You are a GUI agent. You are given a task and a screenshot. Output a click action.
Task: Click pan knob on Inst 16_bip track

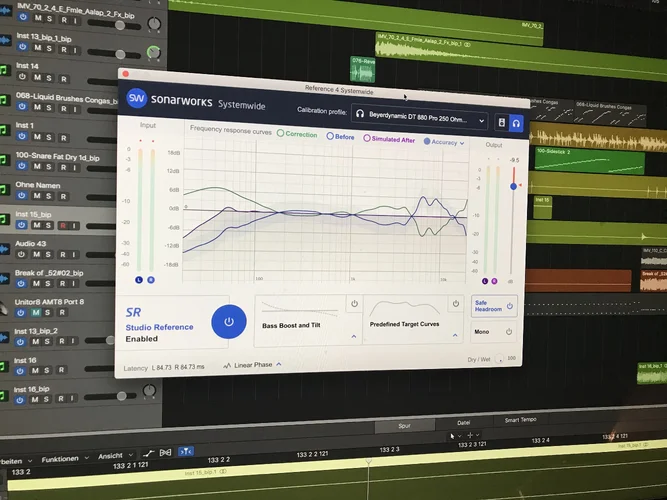[149, 391]
